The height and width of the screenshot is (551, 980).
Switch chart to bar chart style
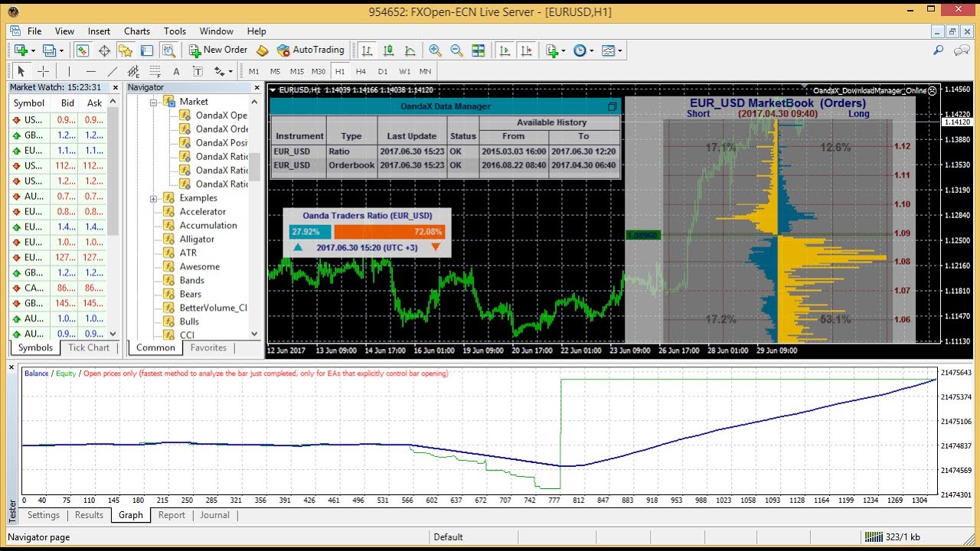[367, 51]
